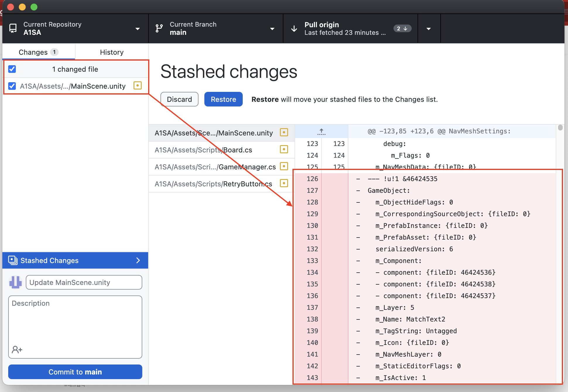Click the commit summary input field
The width and height of the screenshot is (568, 392).
(x=84, y=282)
